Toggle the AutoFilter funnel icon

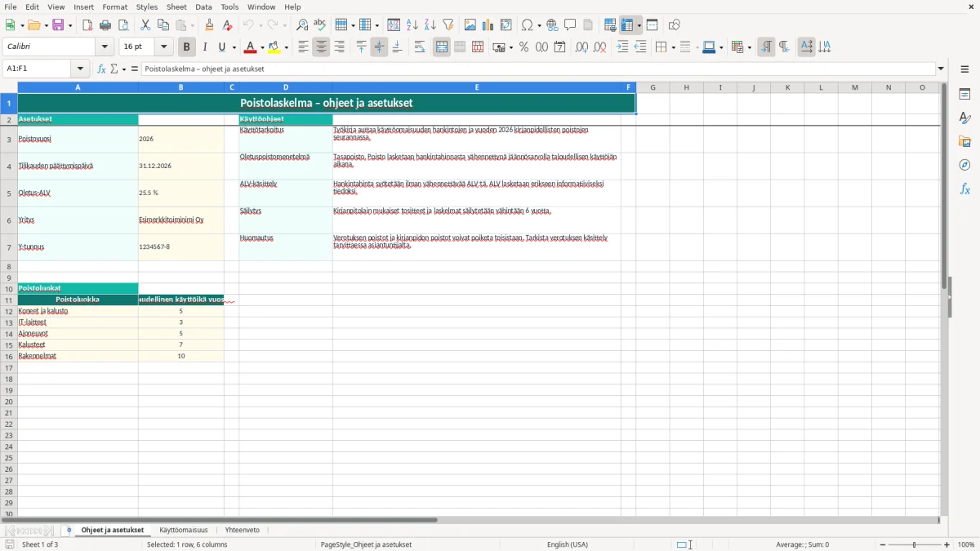tap(448, 25)
